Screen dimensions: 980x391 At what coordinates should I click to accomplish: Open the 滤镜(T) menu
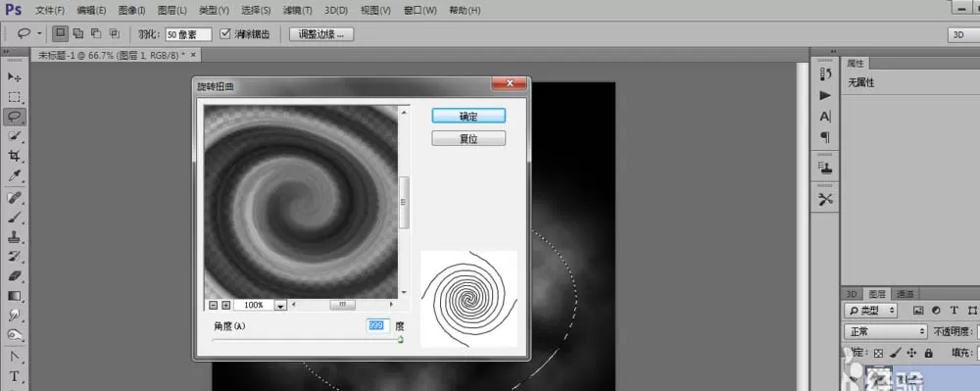[x=298, y=10]
